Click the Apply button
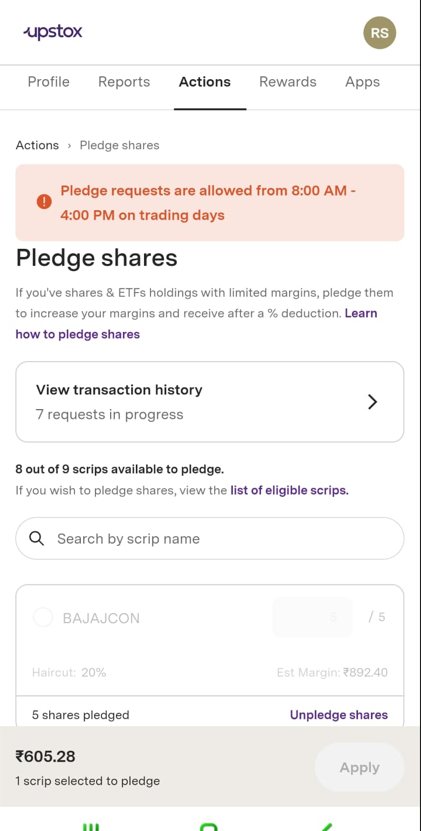The width and height of the screenshot is (421, 831). pos(359,767)
